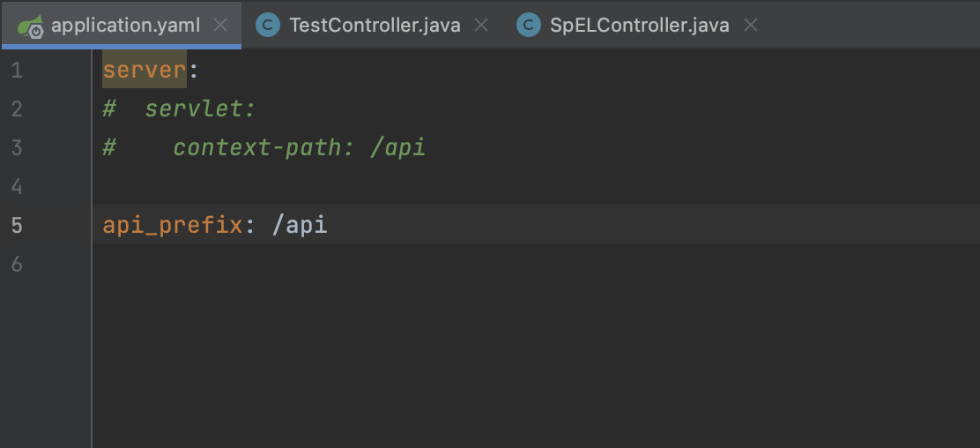Image resolution: width=980 pixels, height=448 pixels.
Task: Close the application.yaml tab
Action: coord(220,25)
